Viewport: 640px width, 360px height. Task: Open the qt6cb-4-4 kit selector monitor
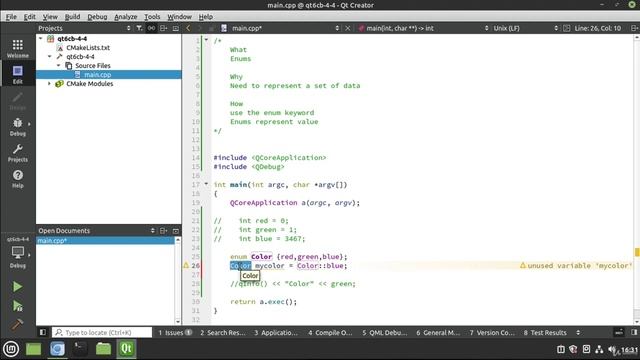(18, 253)
